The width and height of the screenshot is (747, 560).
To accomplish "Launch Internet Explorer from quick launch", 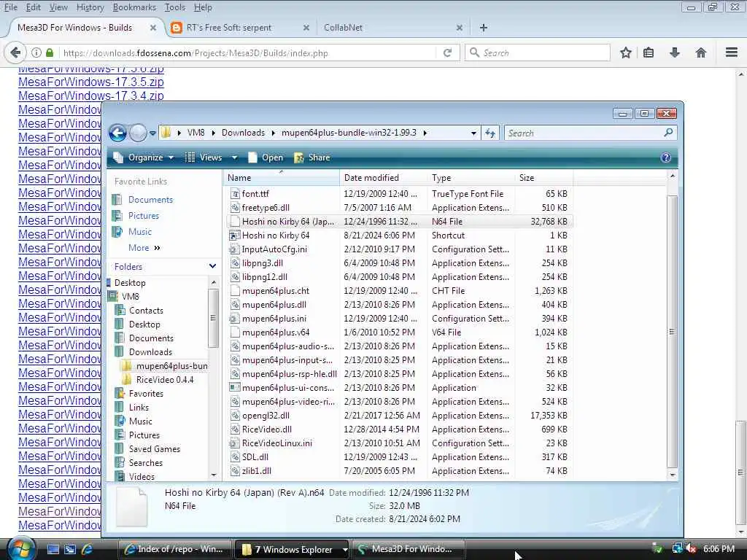I will tap(87, 549).
